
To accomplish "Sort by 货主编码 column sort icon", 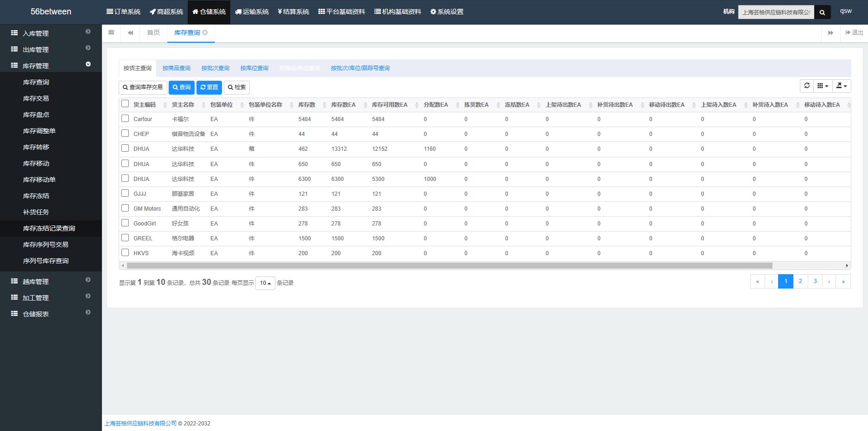I will point(165,105).
